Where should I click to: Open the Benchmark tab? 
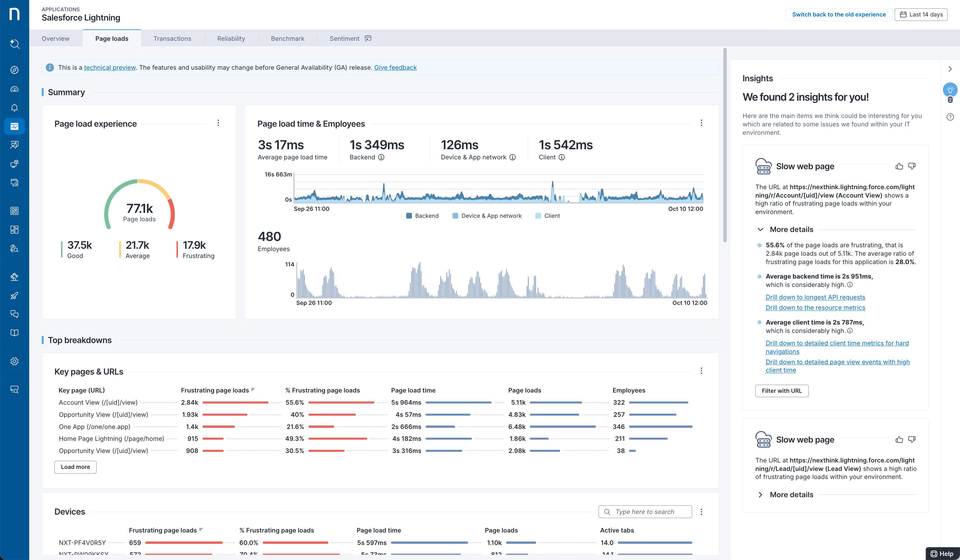tap(287, 38)
